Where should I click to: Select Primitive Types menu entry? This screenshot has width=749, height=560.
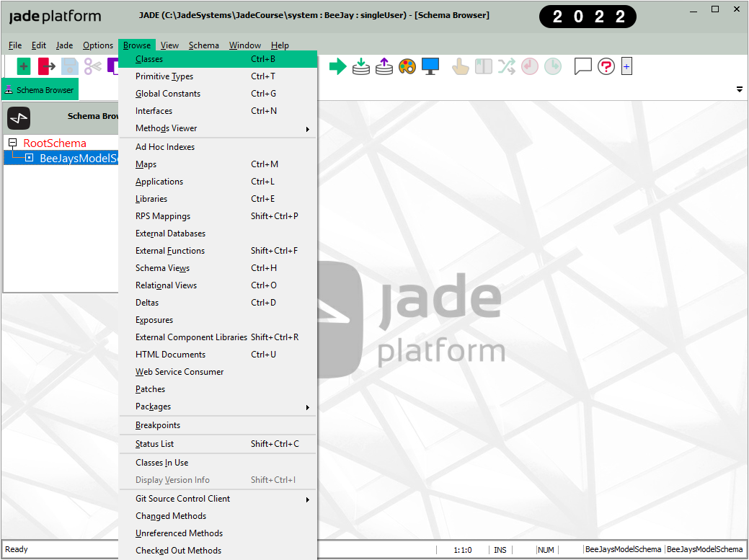coord(164,76)
